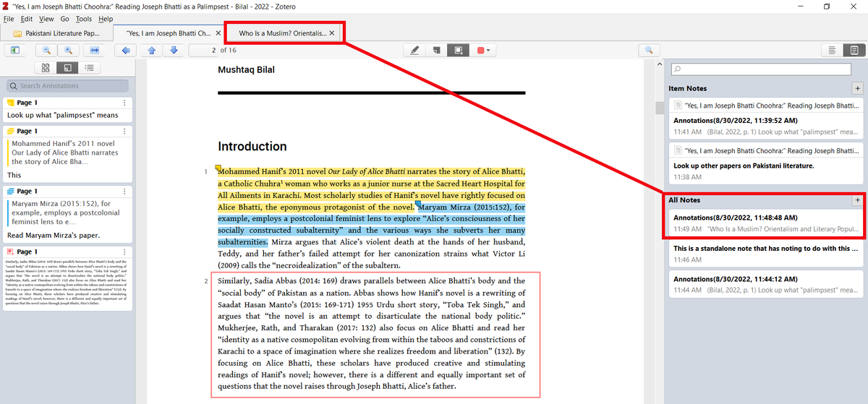
Task: Click the zoom out magnifier
Action: pos(46,51)
